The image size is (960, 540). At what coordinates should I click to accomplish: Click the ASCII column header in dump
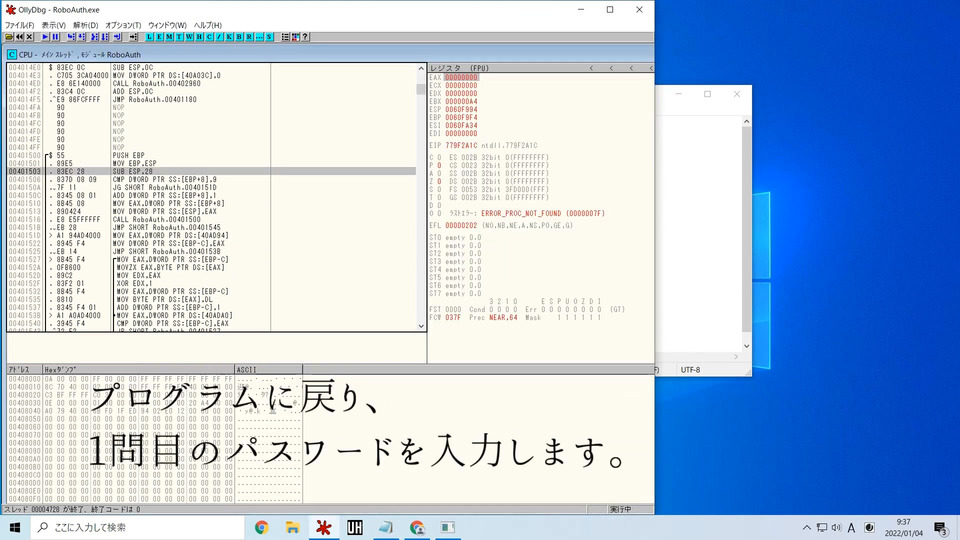click(268, 370)
